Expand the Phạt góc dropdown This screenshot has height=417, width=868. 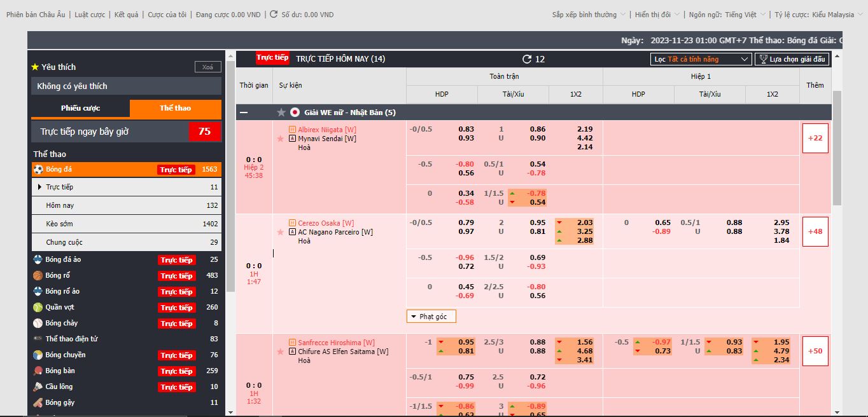coord(431,316)
